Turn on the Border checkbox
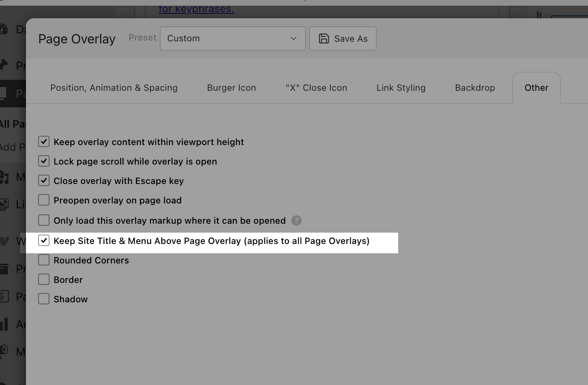Viewport: 588px width, 385px height. tap(44, 279)
